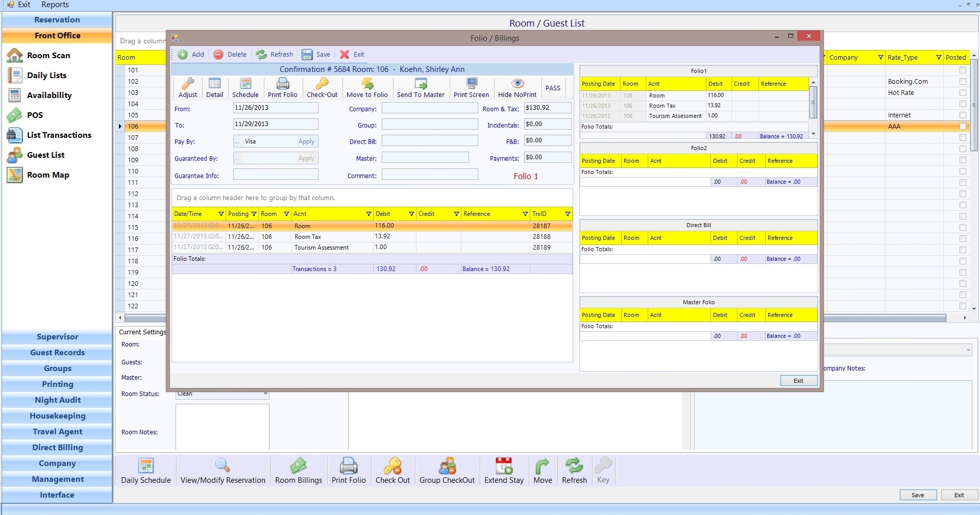980x515 pixels.
Task: Select the Move to Folio icon
Action: (x=367, y=84)
